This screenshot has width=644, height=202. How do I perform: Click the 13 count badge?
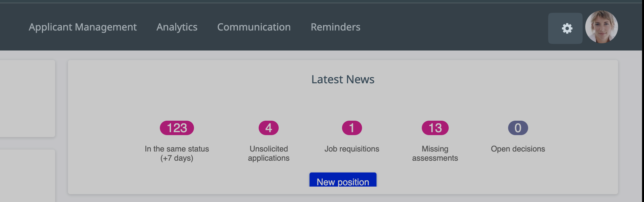click(x=435, y=128)
